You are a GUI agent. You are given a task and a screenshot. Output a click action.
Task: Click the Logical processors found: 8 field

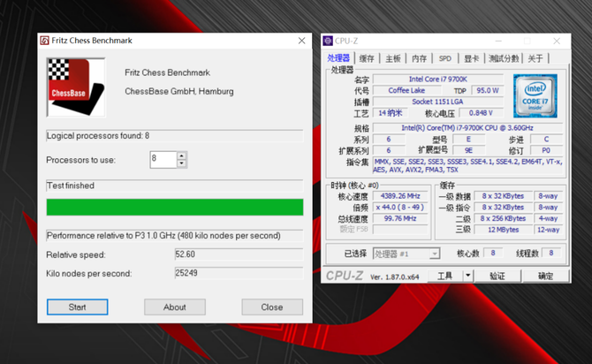(175, 136)
